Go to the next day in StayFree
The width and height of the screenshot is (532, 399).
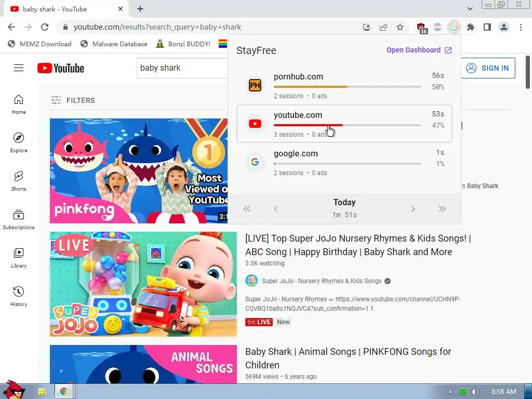413,209
